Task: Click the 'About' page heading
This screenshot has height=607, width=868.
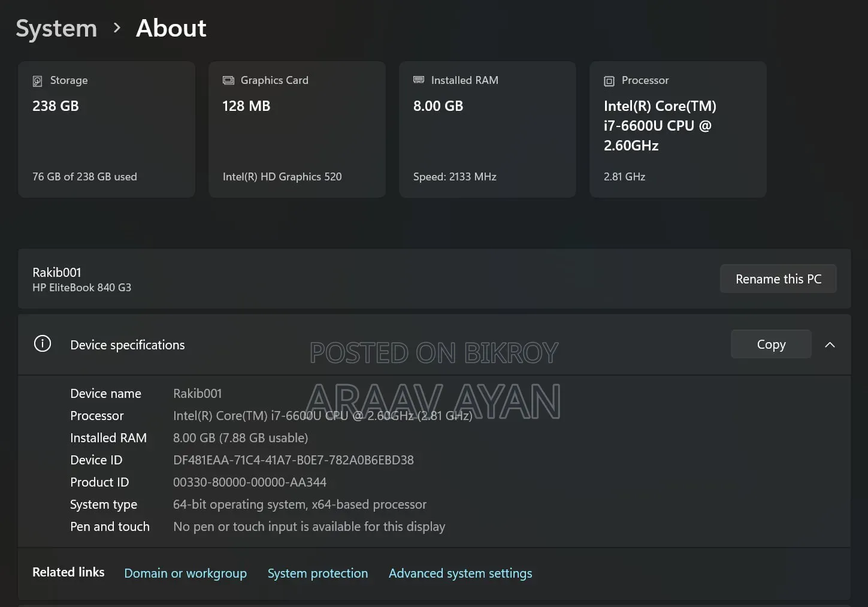Action: coord(171,28)
